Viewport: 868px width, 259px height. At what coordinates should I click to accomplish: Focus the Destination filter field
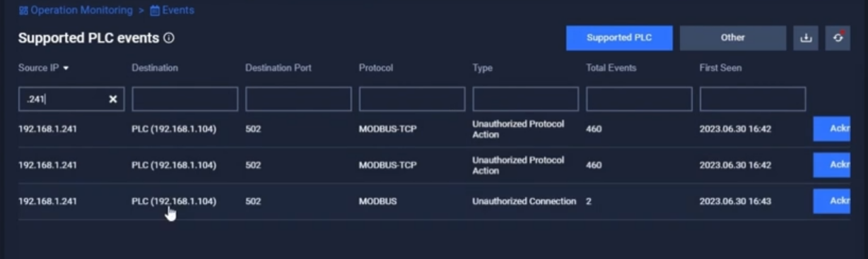point(185,100)
